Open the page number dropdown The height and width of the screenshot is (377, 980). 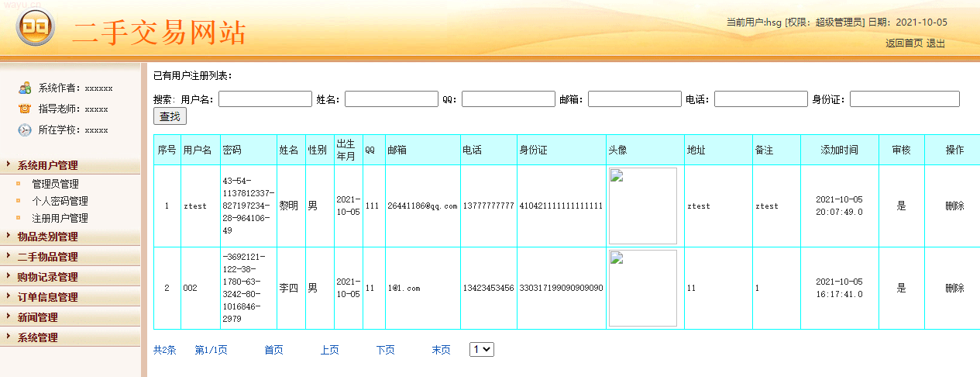pyautogui.click(x=481, y=350)
